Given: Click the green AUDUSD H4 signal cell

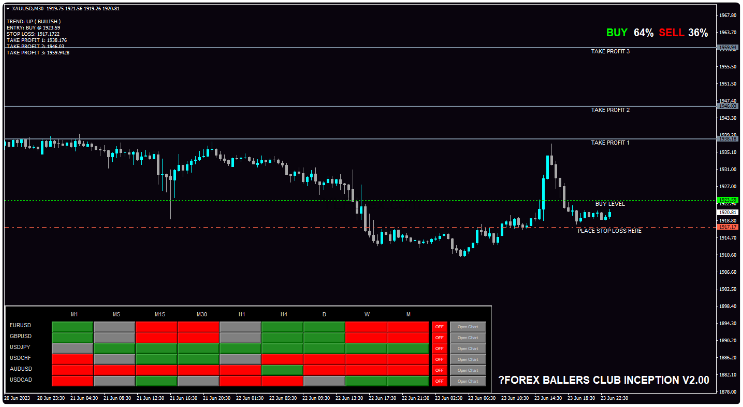Looking at the screenshot, I should click(282, 370).
